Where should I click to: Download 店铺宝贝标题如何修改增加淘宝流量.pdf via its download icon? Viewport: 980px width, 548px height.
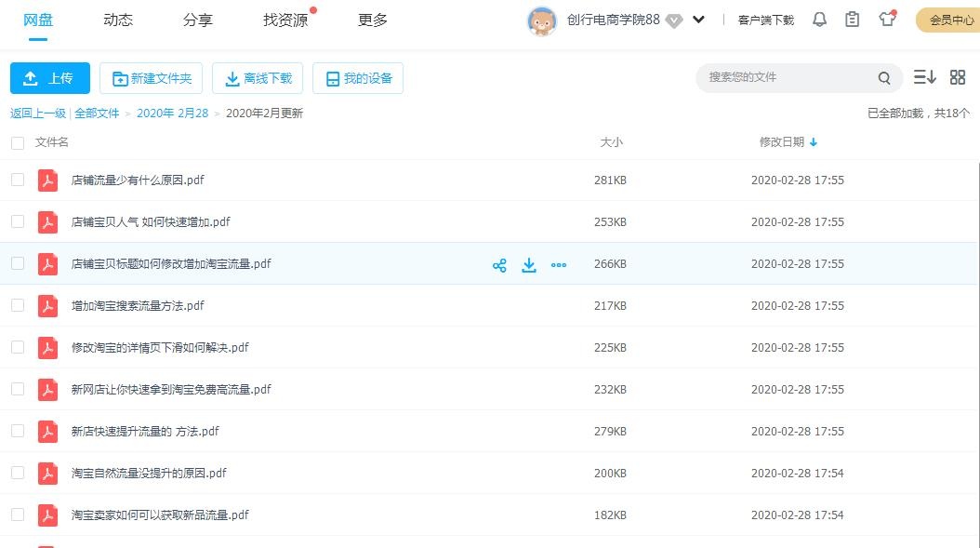tap(529, 264)
